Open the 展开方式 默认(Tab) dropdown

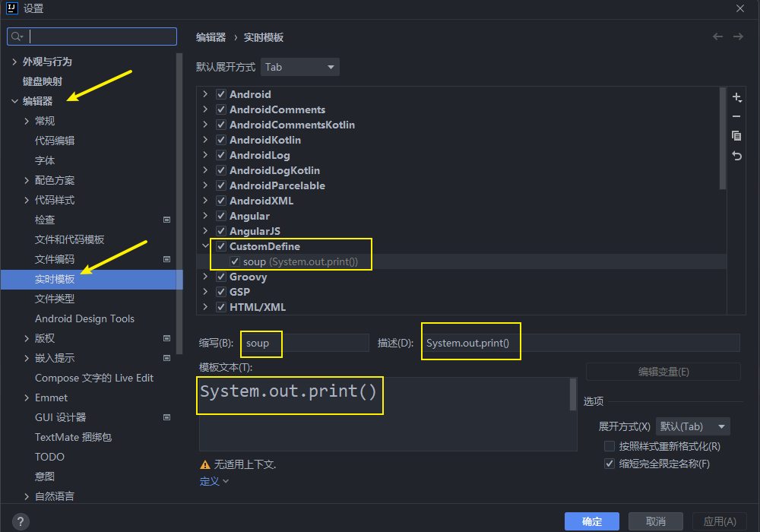click(692, 426)
